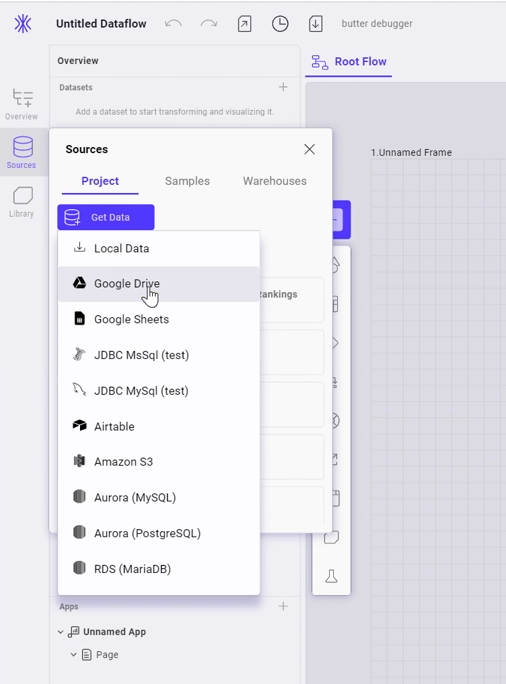The height and width of the screenshot is (684, 506).
Task: Add a new dataset with plus icon
Action: point(283,87)
